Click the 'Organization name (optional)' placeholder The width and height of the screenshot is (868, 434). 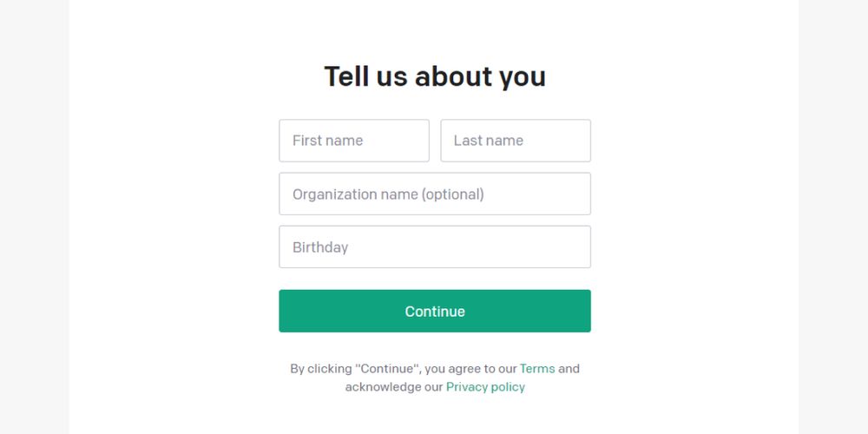[388, 194]
